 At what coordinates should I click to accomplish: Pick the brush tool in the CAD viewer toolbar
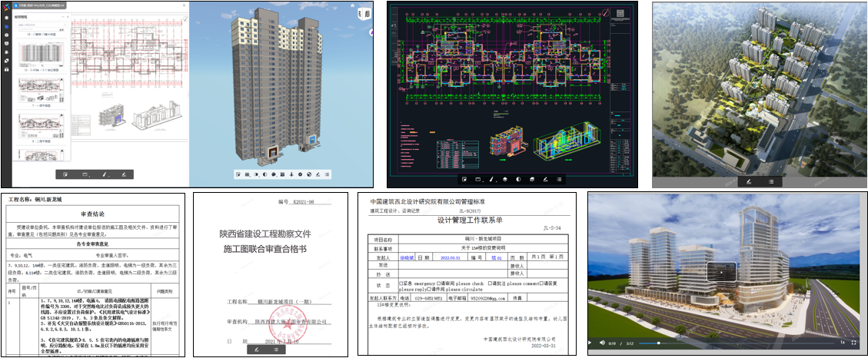point(491,179)
